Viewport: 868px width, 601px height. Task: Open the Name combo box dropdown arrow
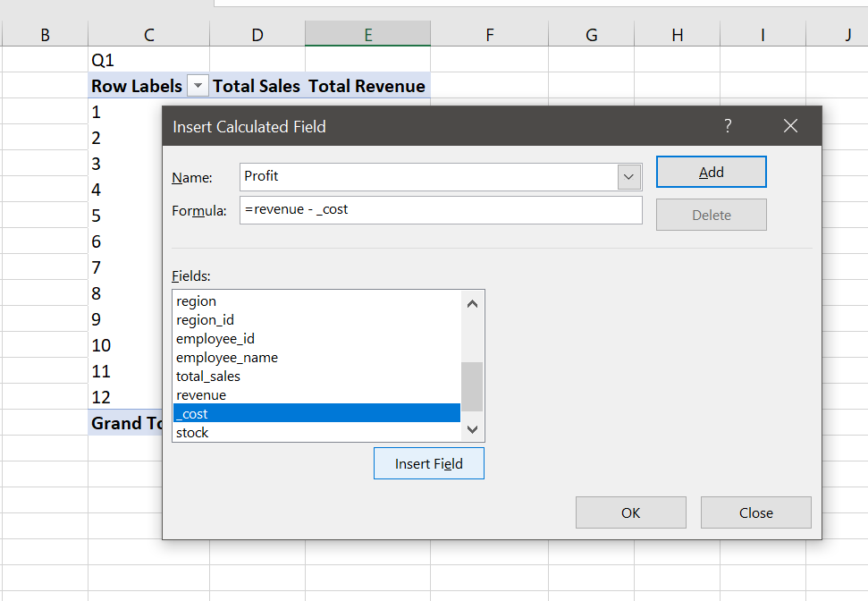[x=629, y=177]
